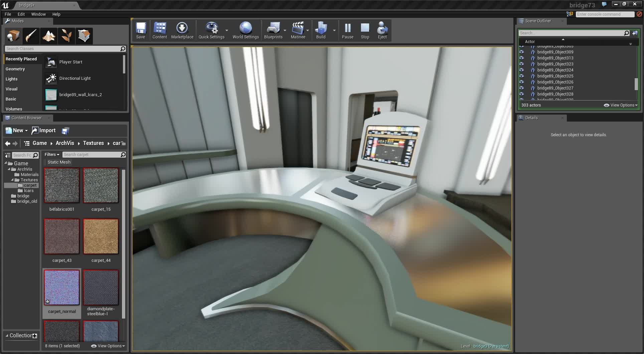Open Foliage mode
The height and width of the screenshot is (354, 644).
pos(66,36)
